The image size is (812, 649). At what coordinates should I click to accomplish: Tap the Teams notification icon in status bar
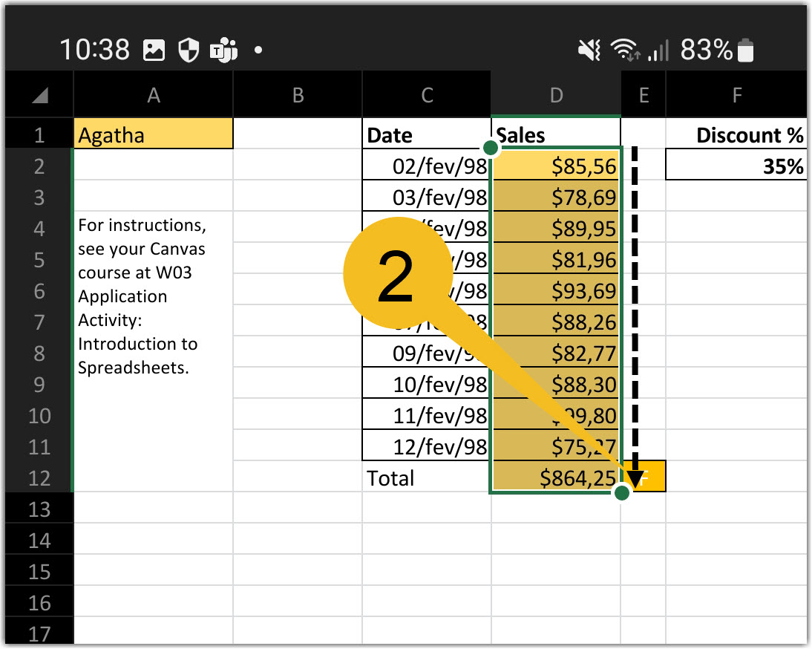pos(223,50)
